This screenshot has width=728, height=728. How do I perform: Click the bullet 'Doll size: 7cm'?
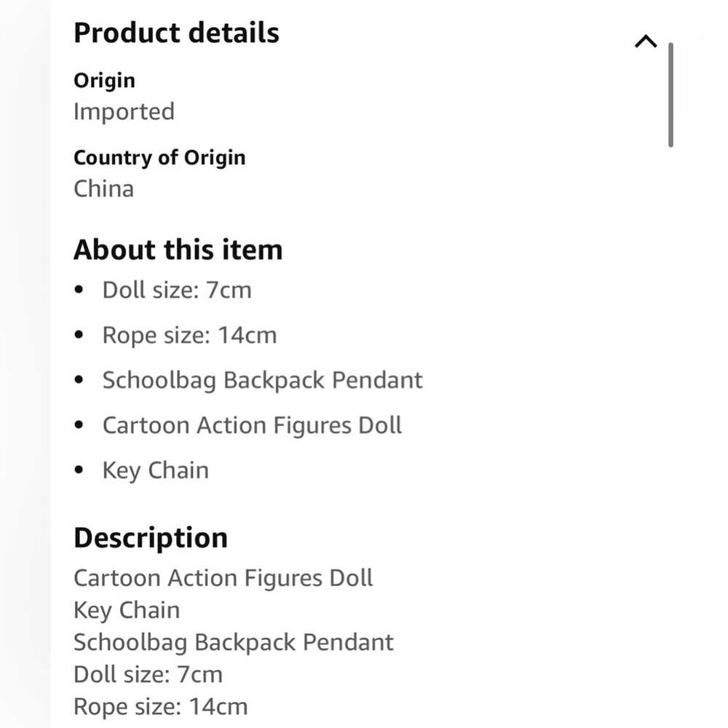(x=177, y=290)
